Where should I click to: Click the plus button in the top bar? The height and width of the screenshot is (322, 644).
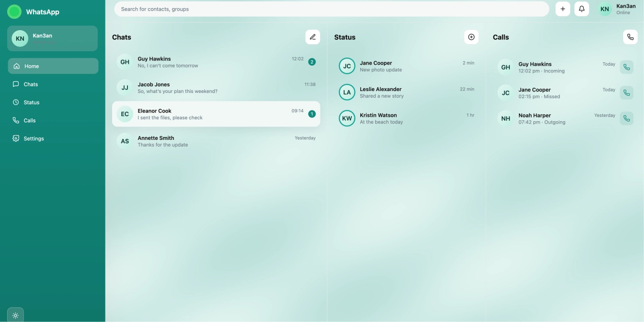click(x=563, y=9)
